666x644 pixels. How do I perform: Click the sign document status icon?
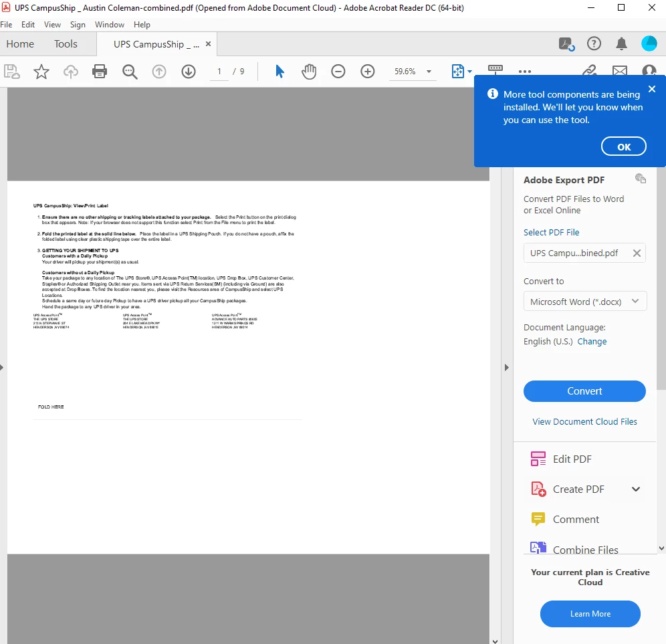point(566,43)
